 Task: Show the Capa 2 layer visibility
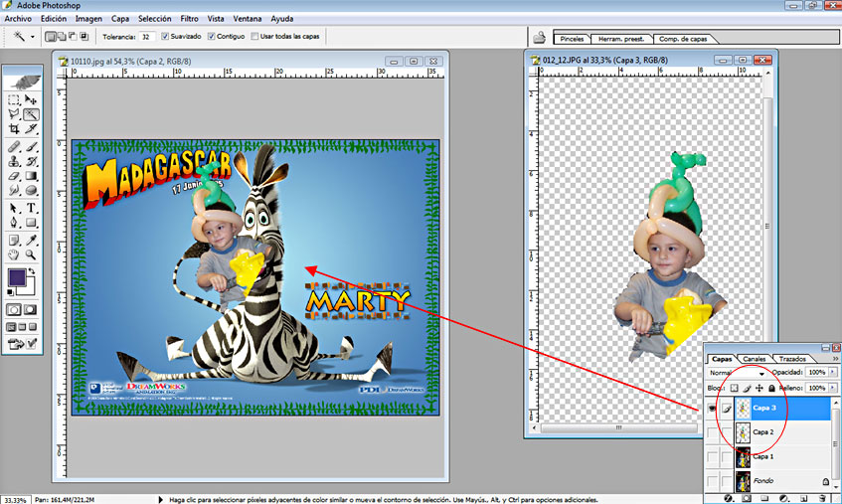[712, 432]
